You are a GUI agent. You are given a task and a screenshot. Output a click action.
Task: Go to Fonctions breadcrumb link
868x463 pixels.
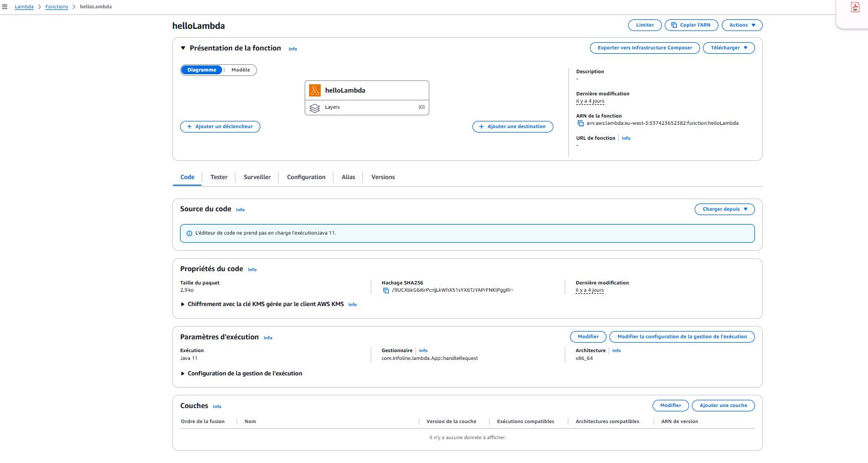point(57,7)
